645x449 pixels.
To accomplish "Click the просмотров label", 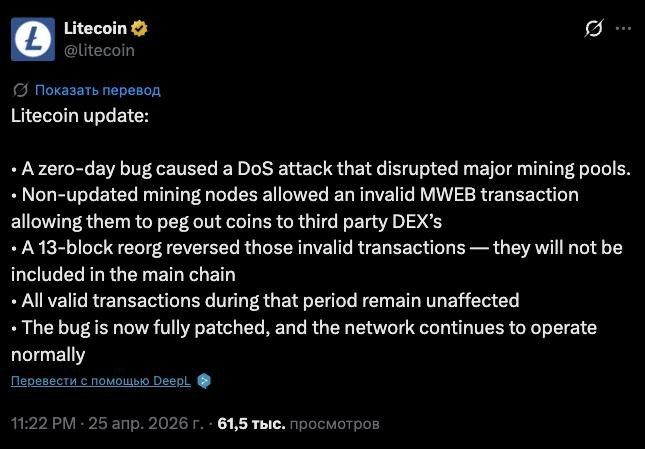I will [335, 424].
